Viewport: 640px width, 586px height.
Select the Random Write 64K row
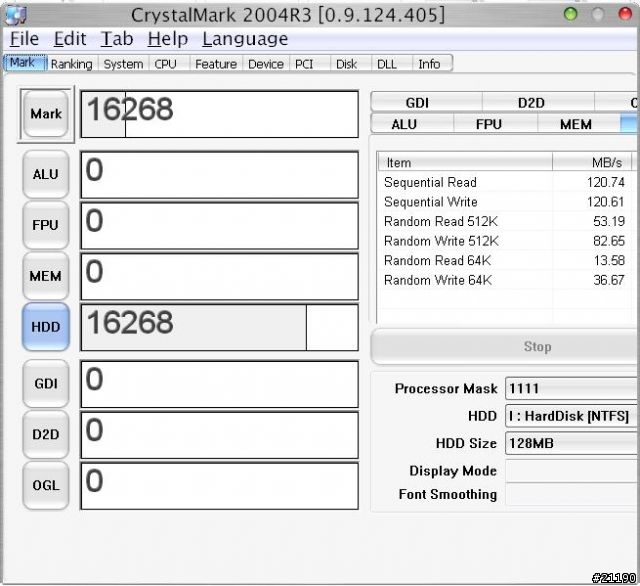[505, 280]
